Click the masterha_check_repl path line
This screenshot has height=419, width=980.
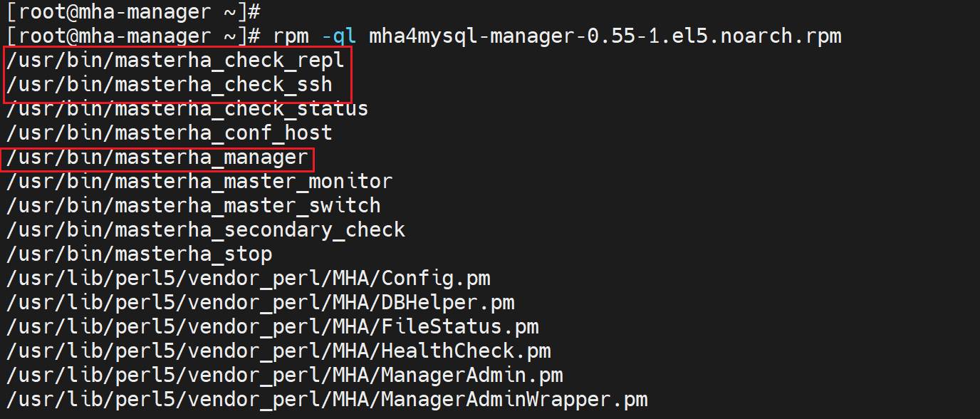175,61
